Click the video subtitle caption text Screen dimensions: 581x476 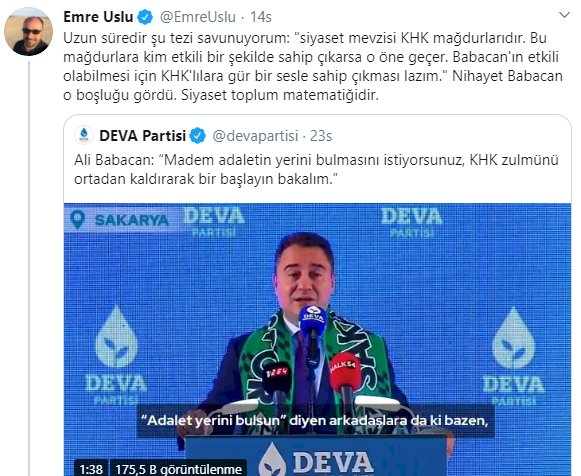(x=316, y=420)
